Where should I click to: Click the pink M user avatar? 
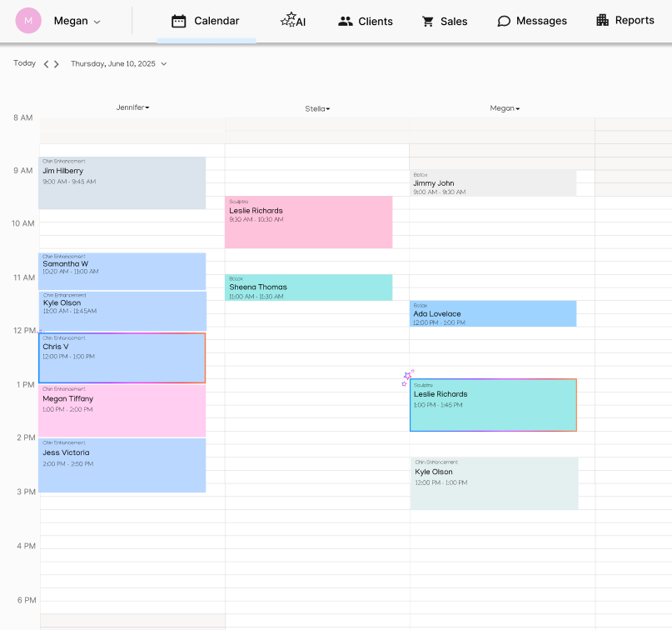click(28, 20)
